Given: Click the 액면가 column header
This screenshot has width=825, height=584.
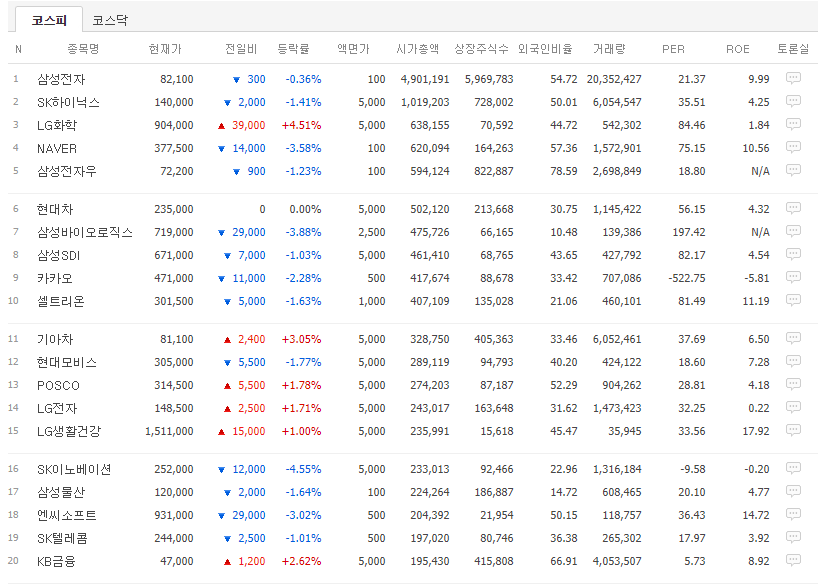Looking at the screenshot, I should click(353, 49).
